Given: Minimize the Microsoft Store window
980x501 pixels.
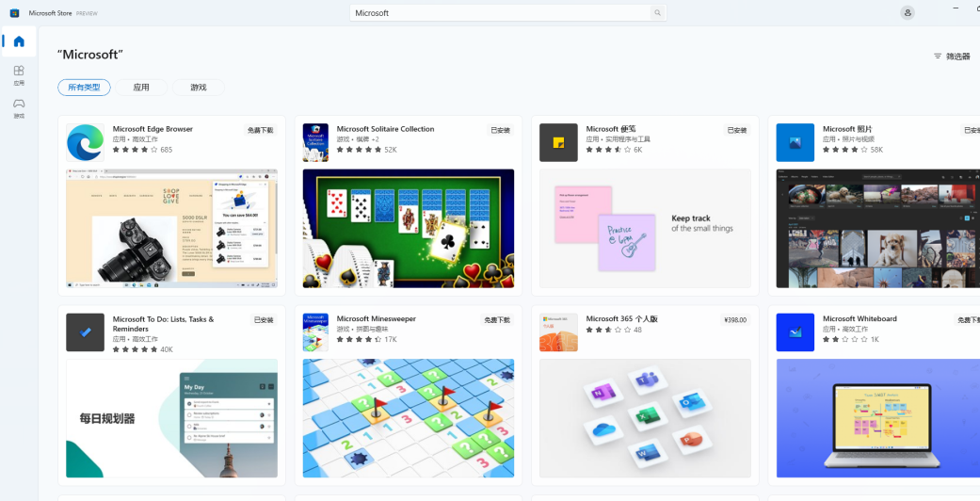Looking at the screenshot, I should 956,8.
